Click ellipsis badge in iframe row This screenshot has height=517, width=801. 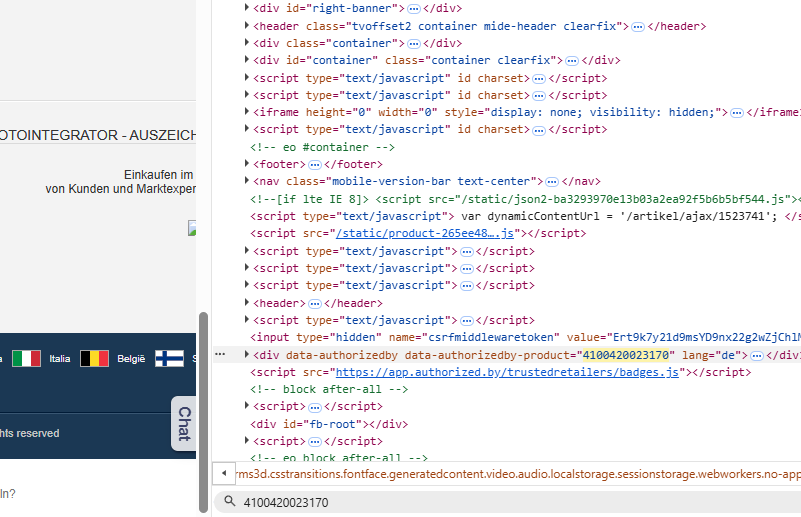pos(737,113)
